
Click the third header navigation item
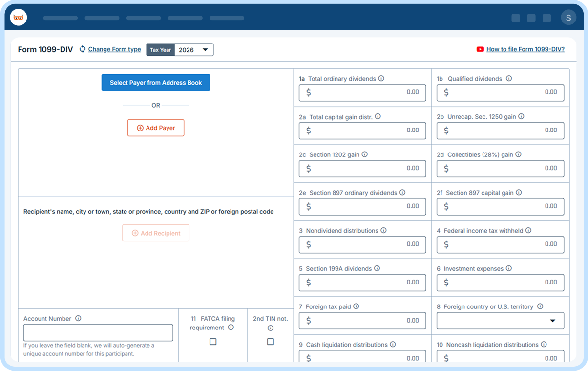pyautogui.click(x=144, y=18)
